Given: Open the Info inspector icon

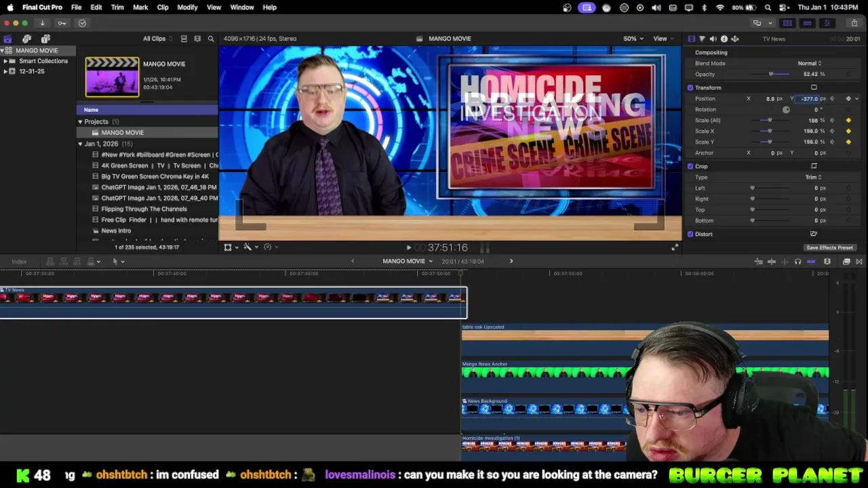Looking at the screenshot, I should click(x=724, y=39).
